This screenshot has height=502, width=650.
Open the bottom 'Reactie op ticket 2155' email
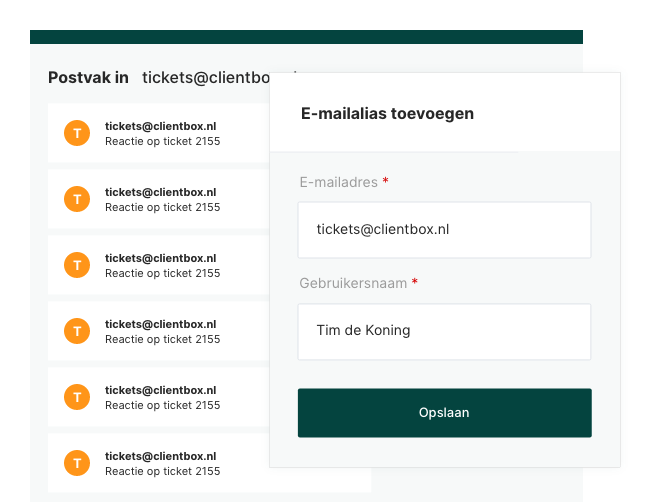(x=163, y=471)
